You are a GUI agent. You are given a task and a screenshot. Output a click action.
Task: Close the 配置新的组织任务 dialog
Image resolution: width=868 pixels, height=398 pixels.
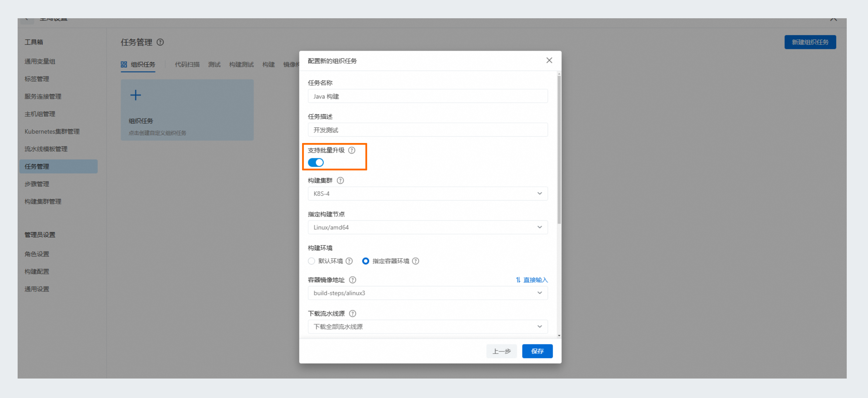[549, 60]
